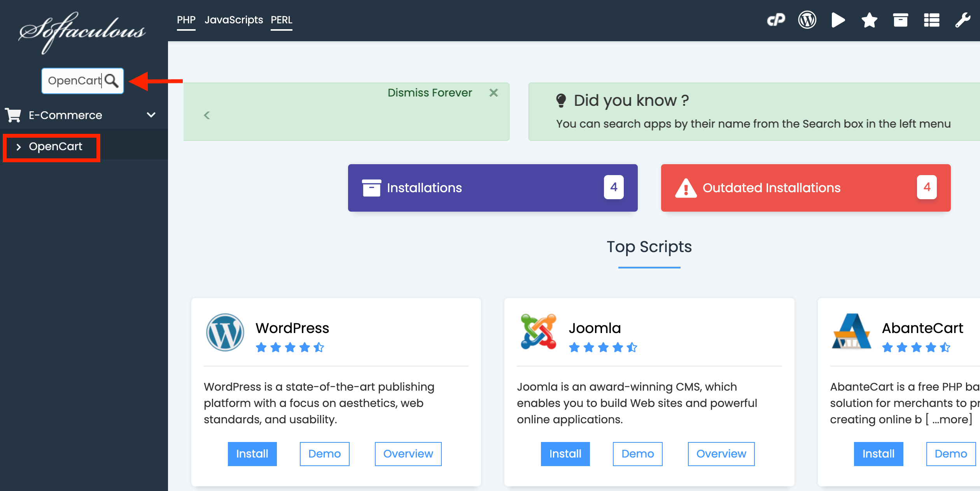Expand the OpenCart sidebar entry arrow
980x491 pixels.
click(18, 147)
